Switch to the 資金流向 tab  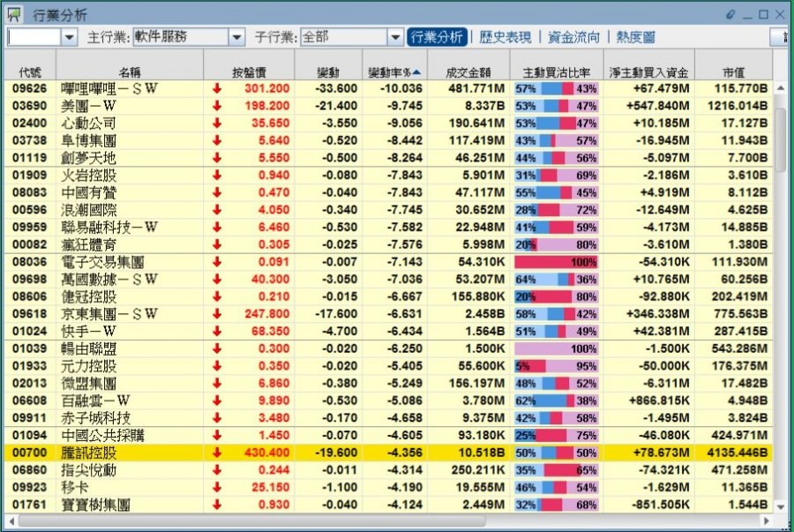[x=573, y=37]
